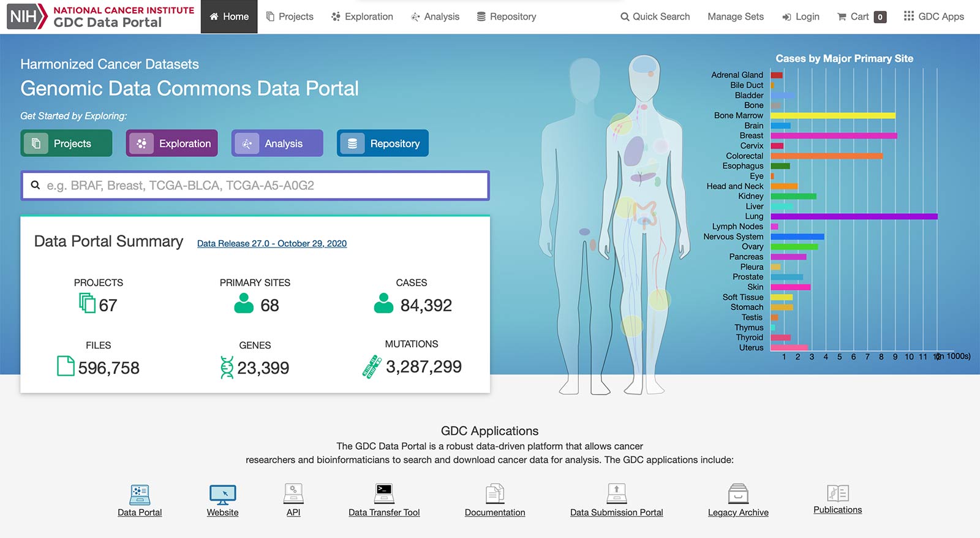Open the API application icon
980x538 pixels.
click(293, 493)
